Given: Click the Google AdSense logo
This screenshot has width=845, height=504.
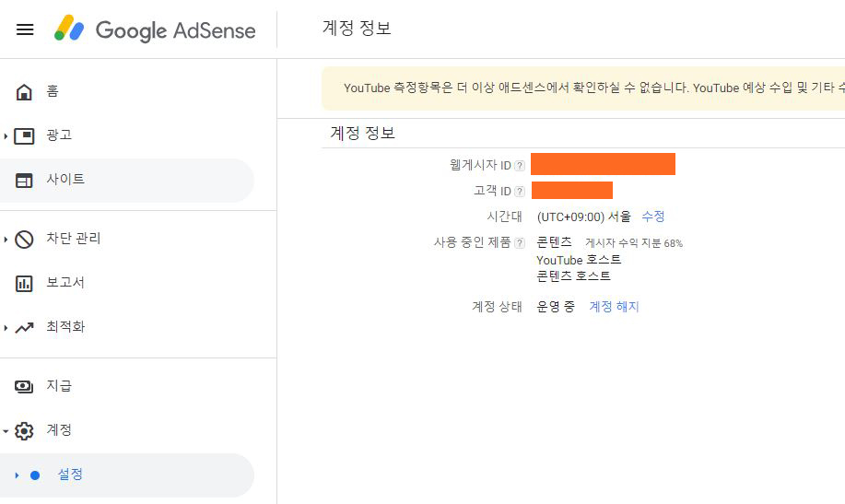Looking at the screenshot, I should pos(155,29).
